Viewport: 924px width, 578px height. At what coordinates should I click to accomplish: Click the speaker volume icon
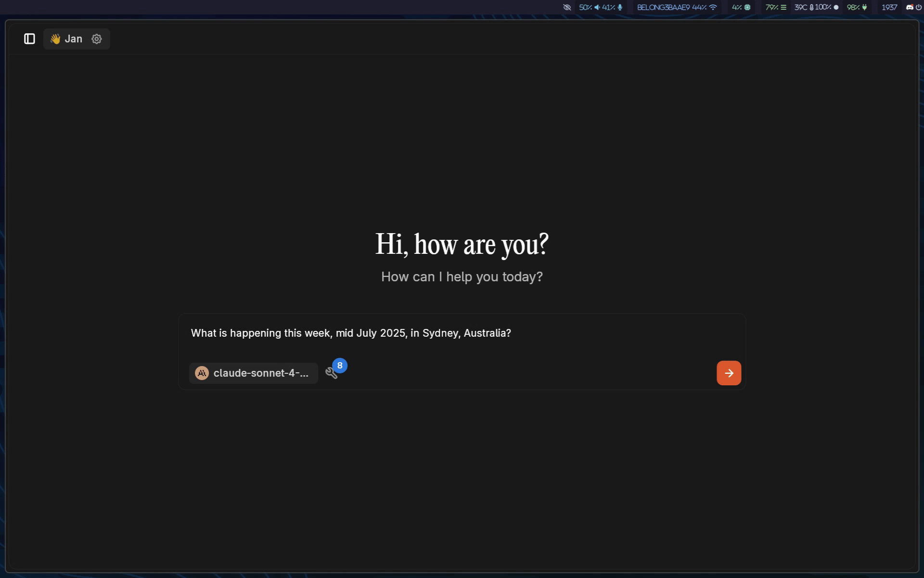coord(596,7)
